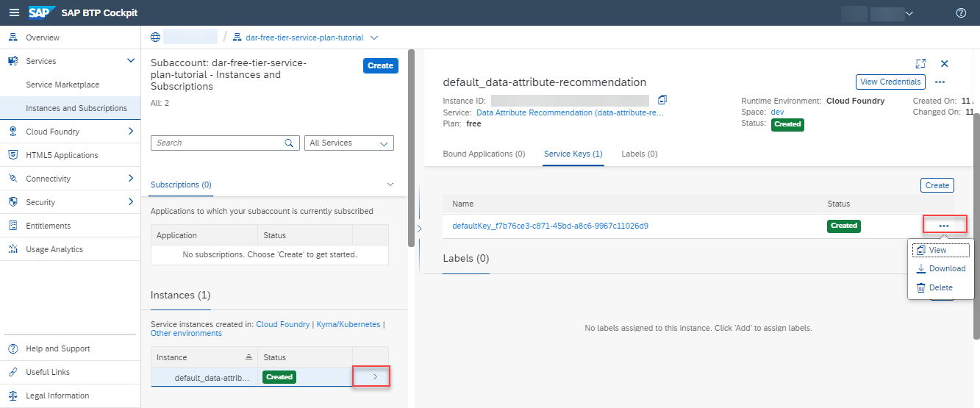The width and height of the screenshot is (980, 408).
Task: Open the dev space link
Action: click(x=777, y=112)
